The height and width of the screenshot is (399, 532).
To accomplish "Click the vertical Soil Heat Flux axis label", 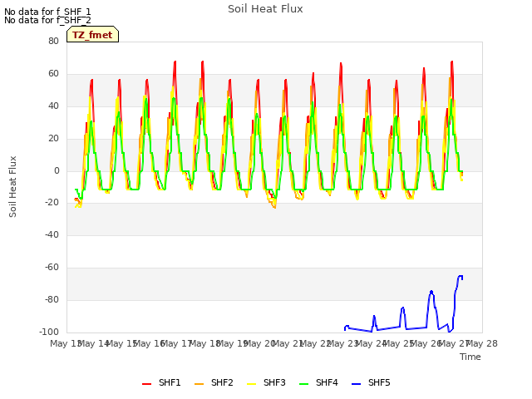I will tap(12, 186).
